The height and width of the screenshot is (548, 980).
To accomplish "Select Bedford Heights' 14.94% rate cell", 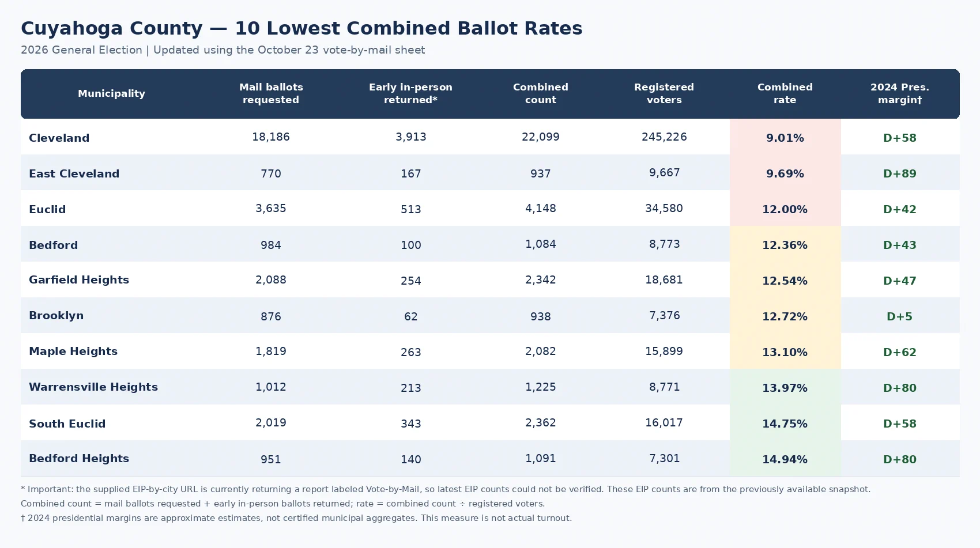I will (x=785, y=459).
